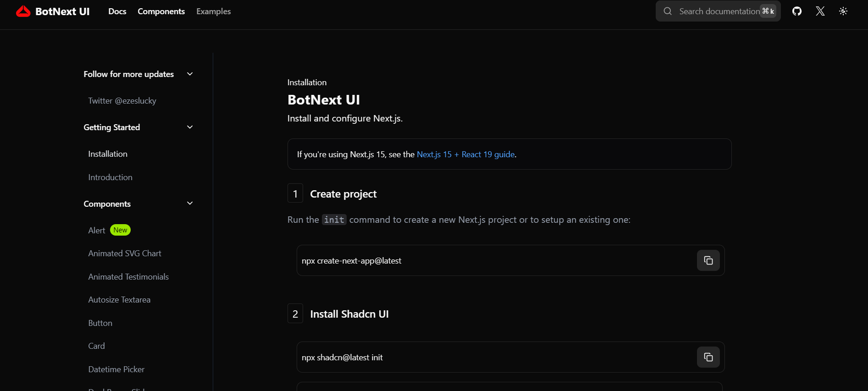868x391 pixels.
Task: Click the BotNext UI brand title in header
Action: 62,11
